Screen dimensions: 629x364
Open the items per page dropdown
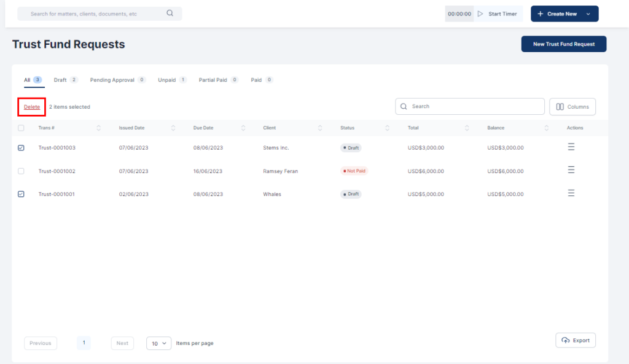tap(158, 343)
